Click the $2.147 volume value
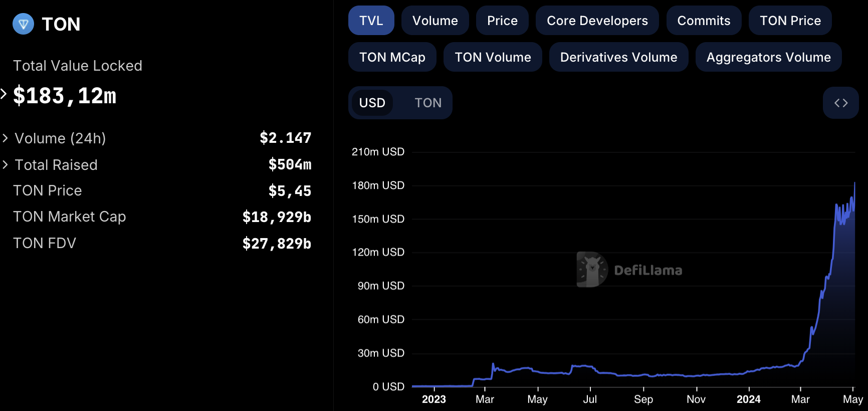This screenshot has width=868, height=411. pyautogui.click(x=285, y=138)
